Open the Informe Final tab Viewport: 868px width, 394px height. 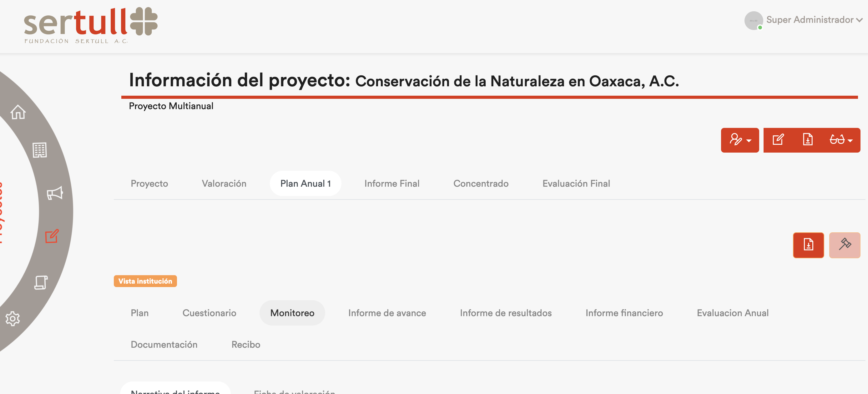click(392, 184)
